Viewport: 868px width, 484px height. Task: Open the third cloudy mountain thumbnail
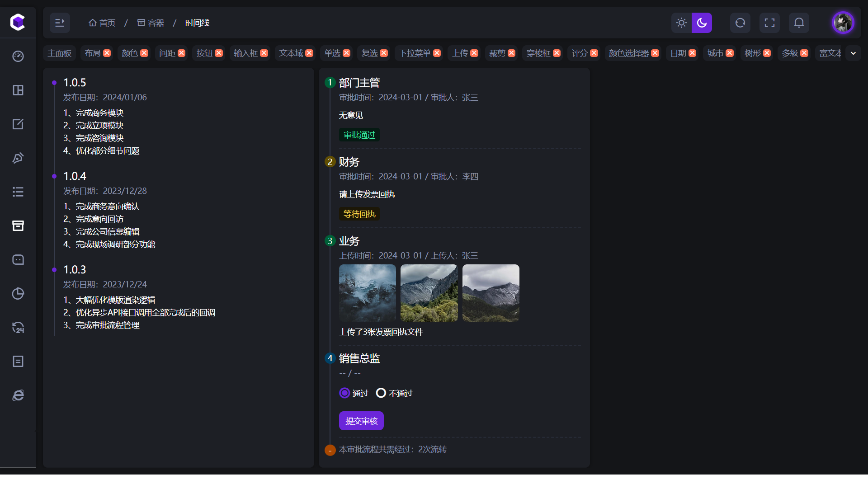click(x=491, y=293)
